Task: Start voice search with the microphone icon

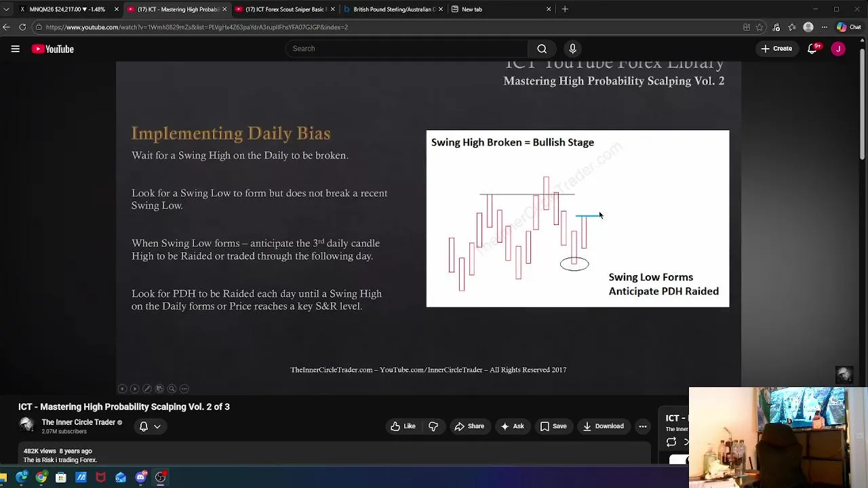Action: [x=572, y=49]
